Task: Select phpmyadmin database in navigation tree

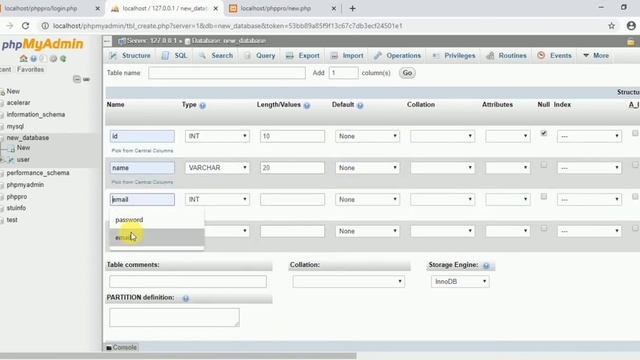Action: pyautogui.click(x=25, y=185)
